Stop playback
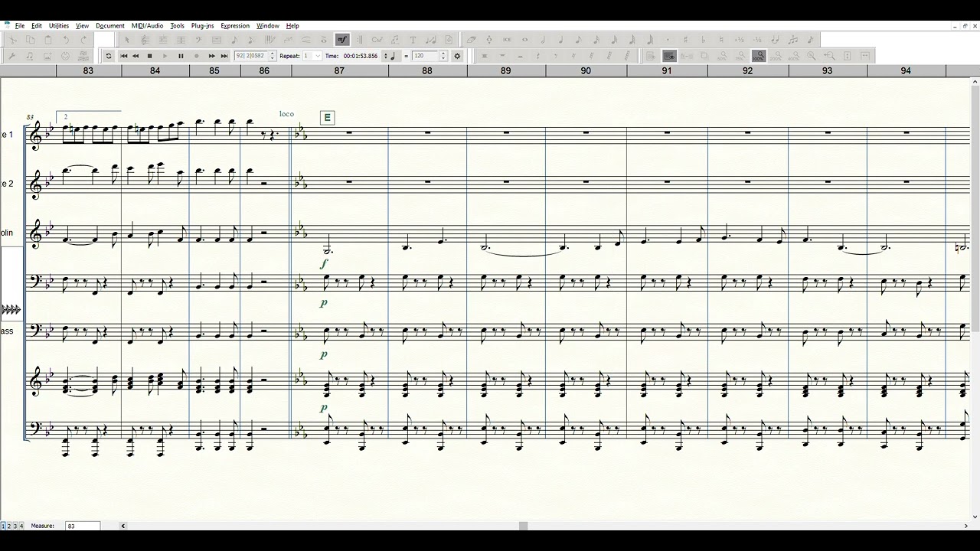980x551 pixels. [150, 56]
